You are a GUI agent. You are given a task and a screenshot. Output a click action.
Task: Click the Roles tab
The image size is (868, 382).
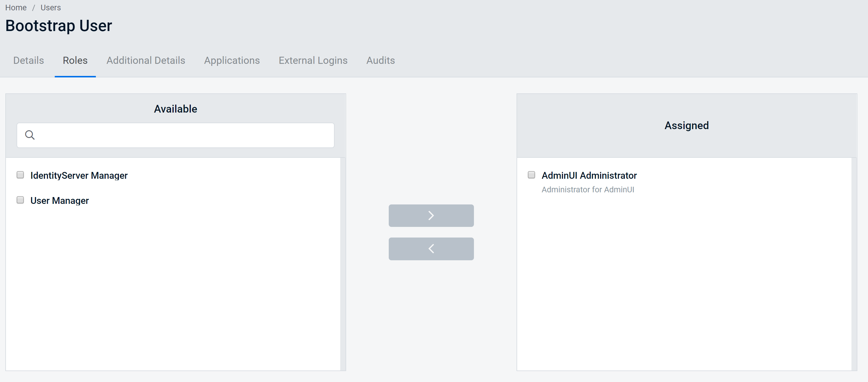point(75,60)
